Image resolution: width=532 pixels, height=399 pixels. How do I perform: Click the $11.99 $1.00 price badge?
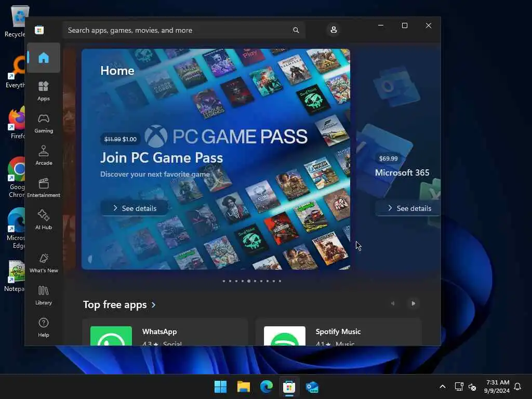pyautogui.click(x=121, y=139)
